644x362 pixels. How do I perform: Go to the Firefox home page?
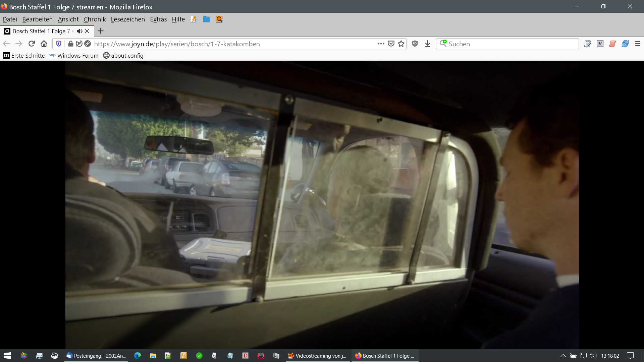tap(44, 44)
